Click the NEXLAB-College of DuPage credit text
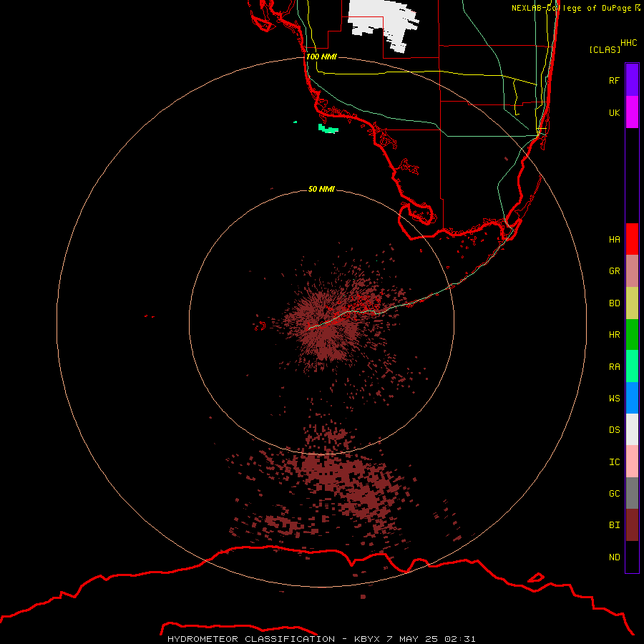This screenshot has height=644, width=644. coord(575,8)
